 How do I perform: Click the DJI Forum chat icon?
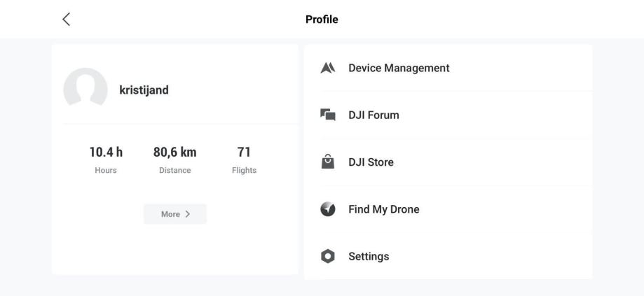point(327,115)
